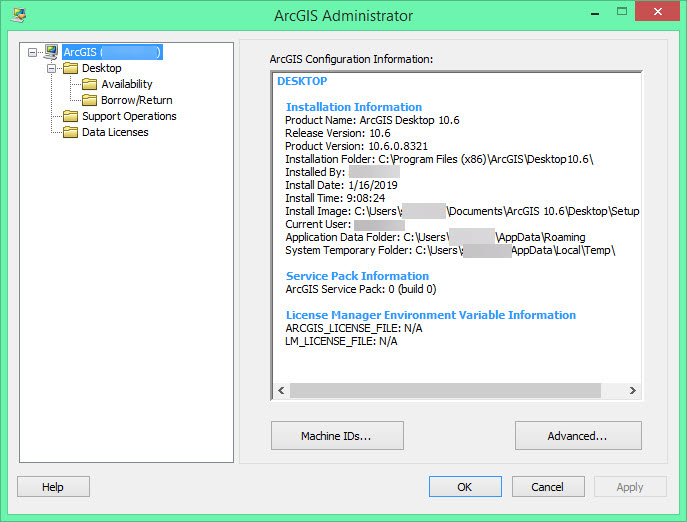Click the System Temporary Folder line
Viewport: 687px width, 522px height.
coord(450,250)
